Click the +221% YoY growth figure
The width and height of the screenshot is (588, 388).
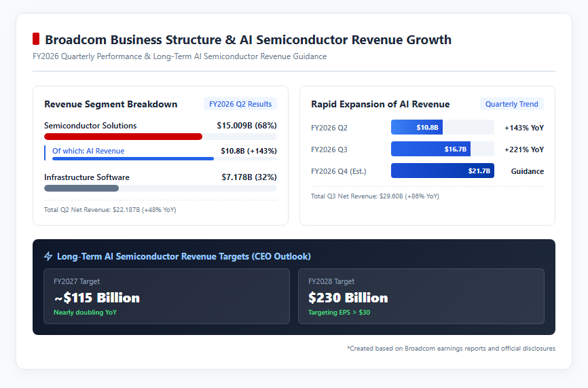(524, 149)
